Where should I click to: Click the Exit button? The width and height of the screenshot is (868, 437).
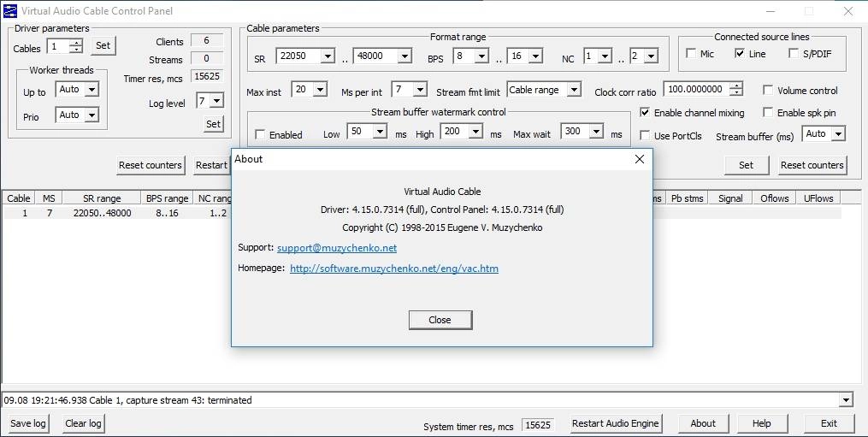click(x=829, y=423)
